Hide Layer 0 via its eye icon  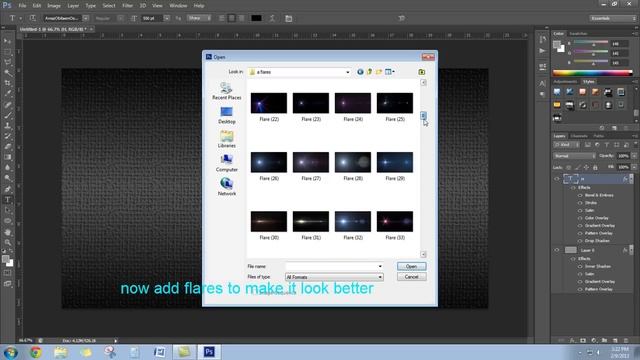pyautogui.click(x=557, y=250)
